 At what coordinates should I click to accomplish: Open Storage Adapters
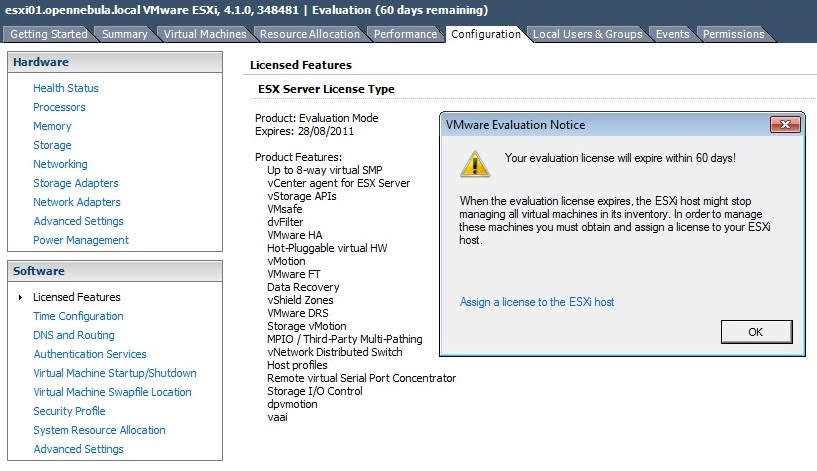click(x=76, y=183)
